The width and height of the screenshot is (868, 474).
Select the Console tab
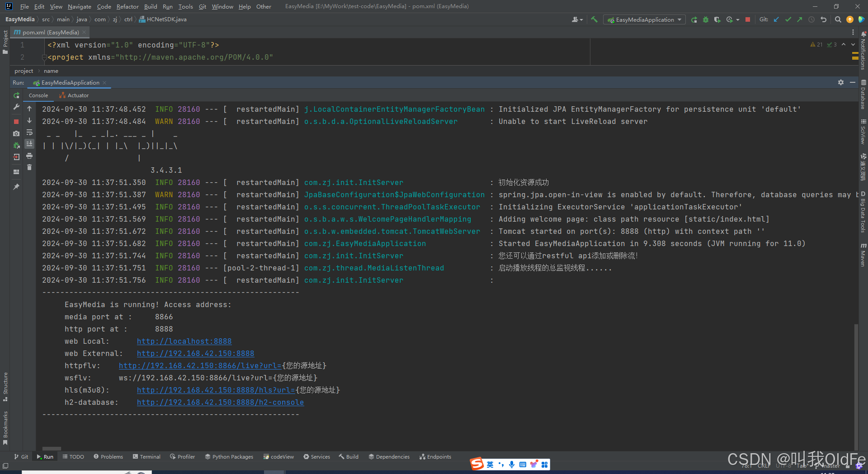(38, 95)
